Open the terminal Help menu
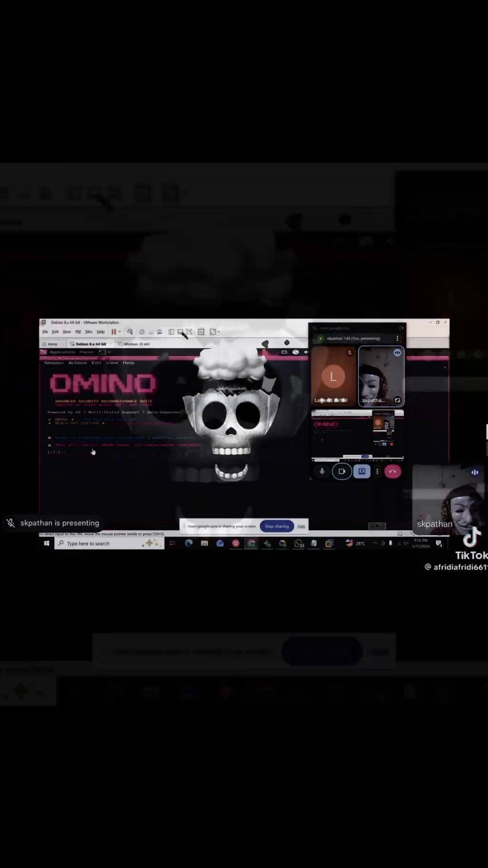 tap(129, 363)
